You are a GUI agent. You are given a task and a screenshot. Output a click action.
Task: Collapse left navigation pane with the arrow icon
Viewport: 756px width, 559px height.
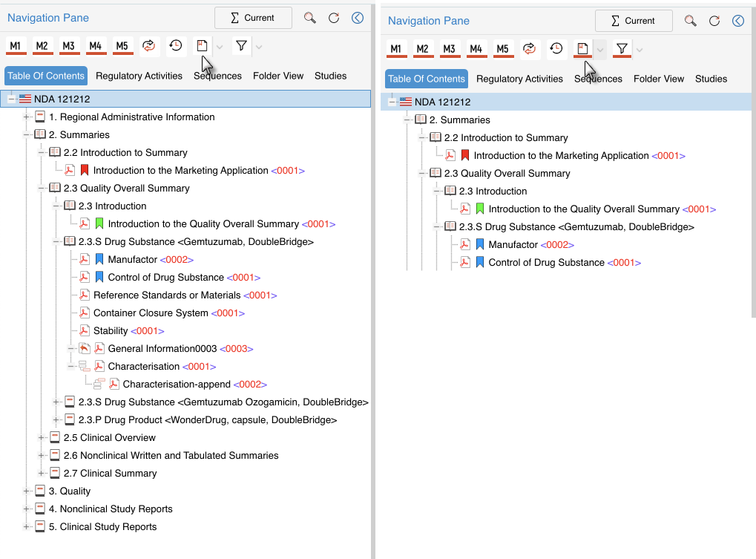[x=358, y=18]
